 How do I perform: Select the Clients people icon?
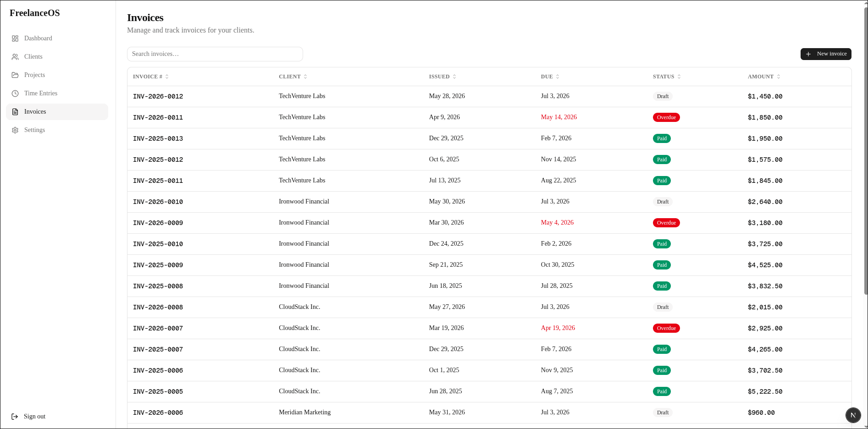[x=15, y=57]
